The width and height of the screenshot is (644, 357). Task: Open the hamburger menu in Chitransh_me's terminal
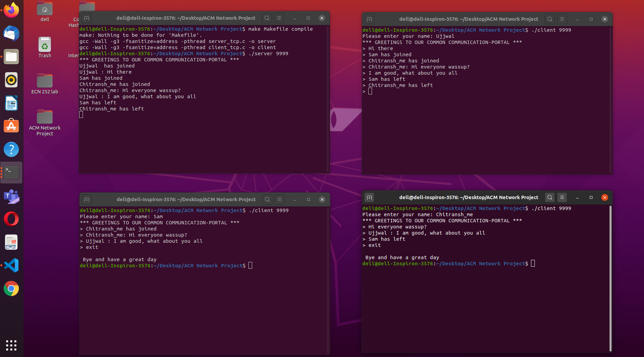click(x=562, y=197)
